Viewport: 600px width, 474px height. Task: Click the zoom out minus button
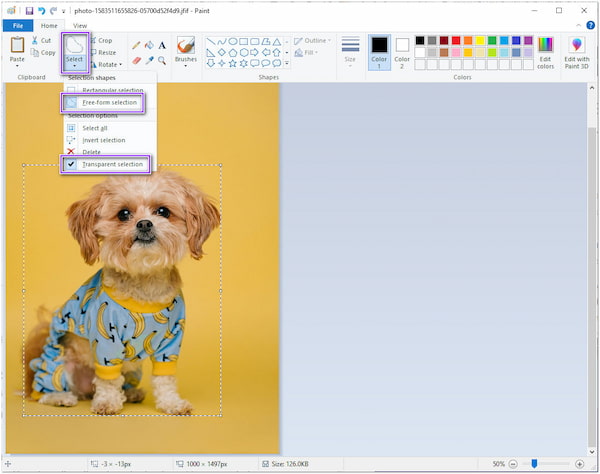point(513,464)
